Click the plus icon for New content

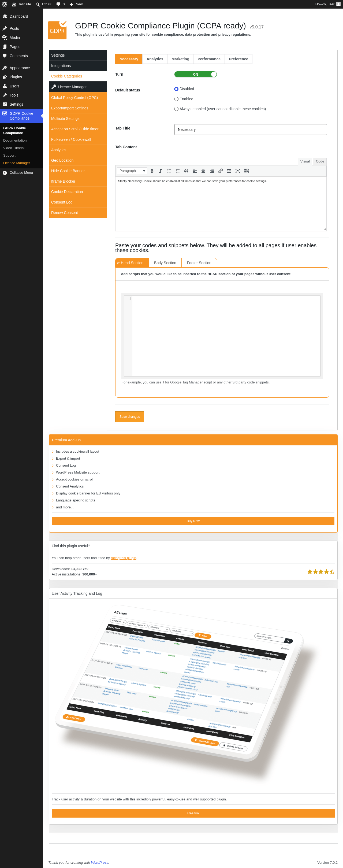71,4
